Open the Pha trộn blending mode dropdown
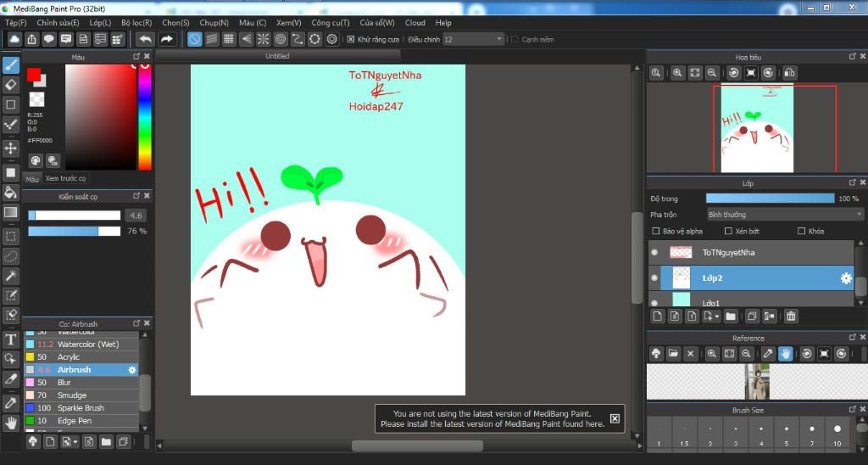Viewport: 868px width, 465px height. click(785, 215)
